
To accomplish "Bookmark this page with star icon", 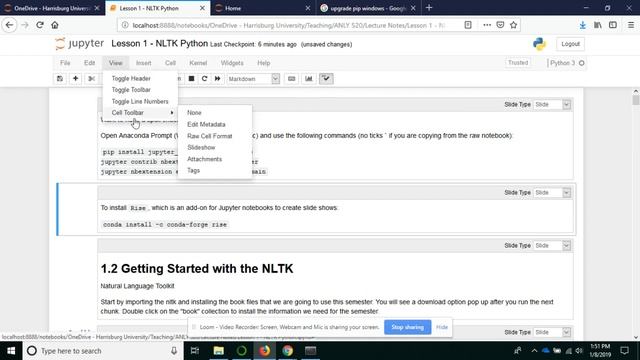I will click(x=513, y=25).
